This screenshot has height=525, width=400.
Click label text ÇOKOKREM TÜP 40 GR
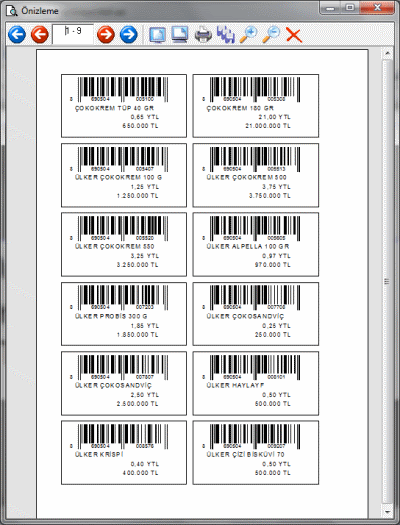pos(114,108)
